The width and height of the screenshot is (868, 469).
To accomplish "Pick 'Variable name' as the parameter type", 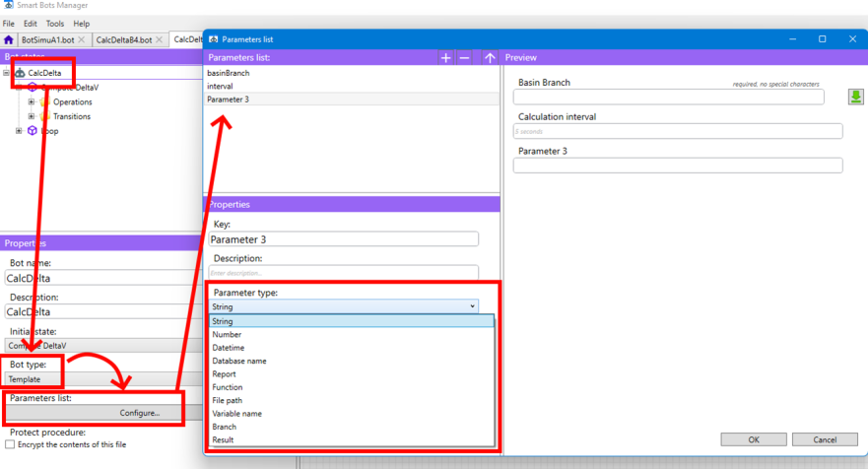I will (x=237, y=414).
